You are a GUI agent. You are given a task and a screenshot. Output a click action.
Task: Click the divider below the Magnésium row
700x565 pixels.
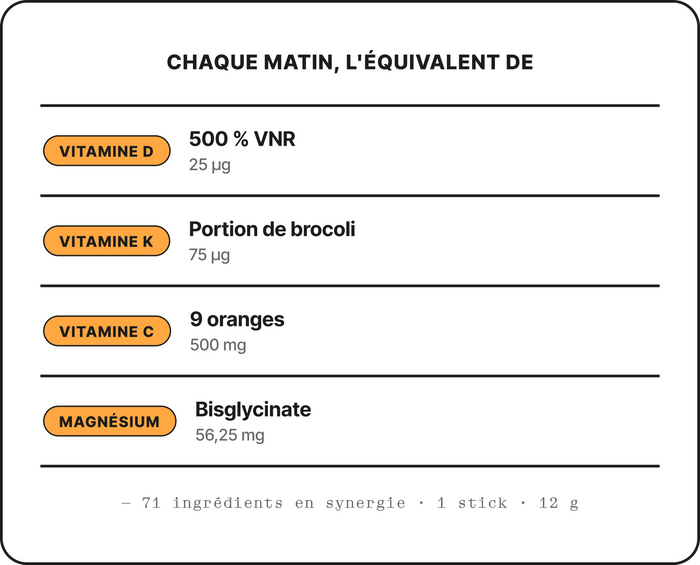[350, 466]
